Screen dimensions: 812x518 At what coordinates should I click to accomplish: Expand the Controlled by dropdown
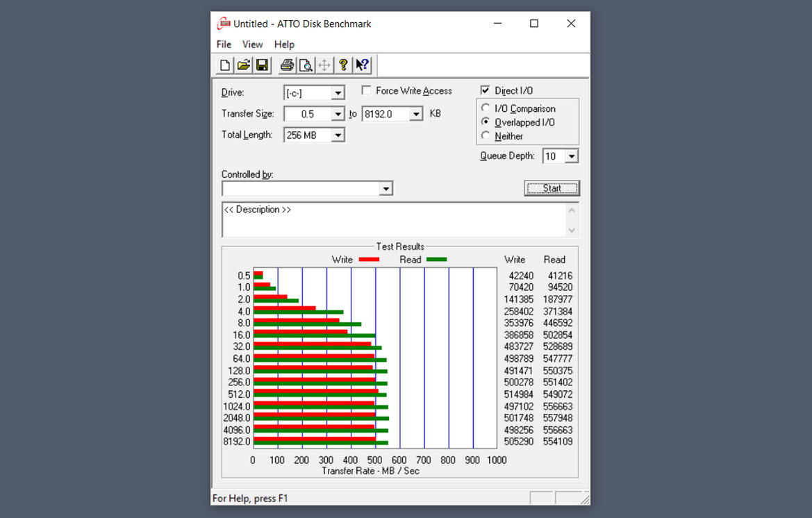[x=386, y=188]
